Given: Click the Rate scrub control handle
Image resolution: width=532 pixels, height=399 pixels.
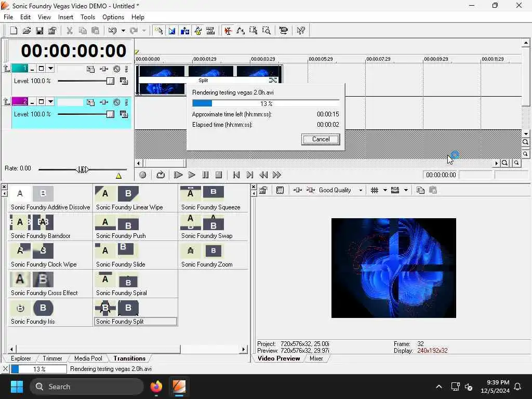Looking at the screenshot, I should pos(83,169).
